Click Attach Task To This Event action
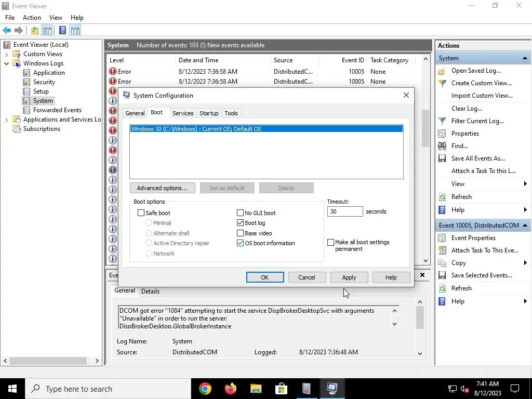 pyautogui.click(x=485, y=250)
